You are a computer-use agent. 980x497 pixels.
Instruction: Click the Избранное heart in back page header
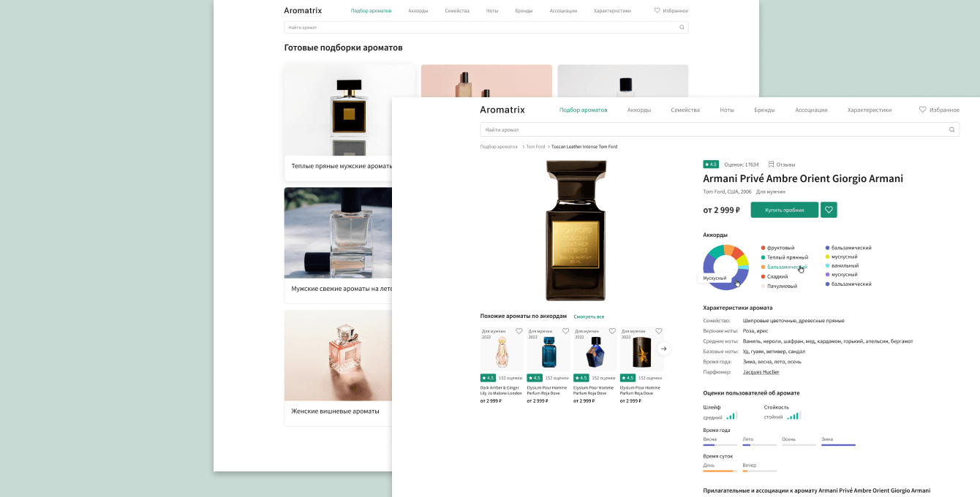[657, 10]
